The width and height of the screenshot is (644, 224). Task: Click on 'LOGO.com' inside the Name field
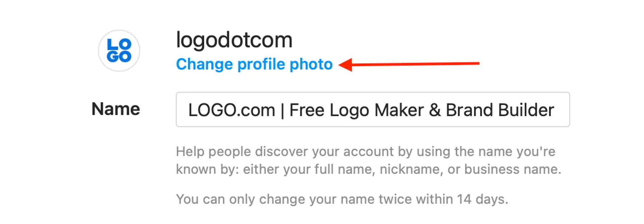click(231, 110)
